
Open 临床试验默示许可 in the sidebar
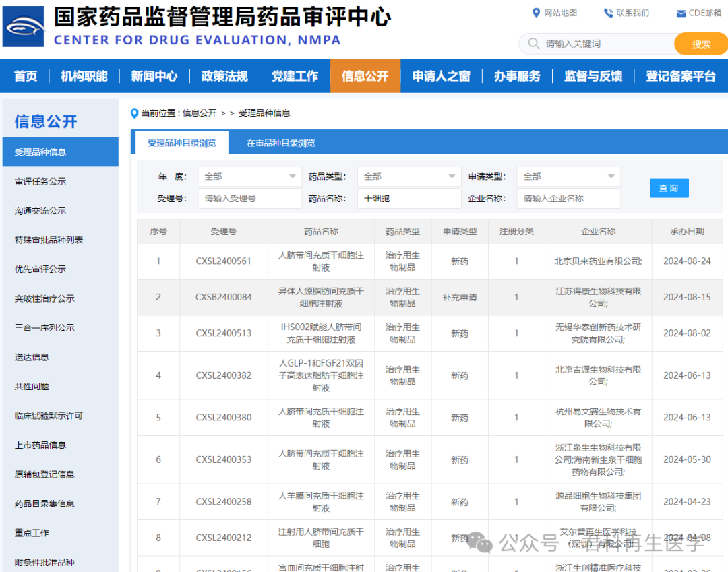pyautogui.click(x=49, y=416)
